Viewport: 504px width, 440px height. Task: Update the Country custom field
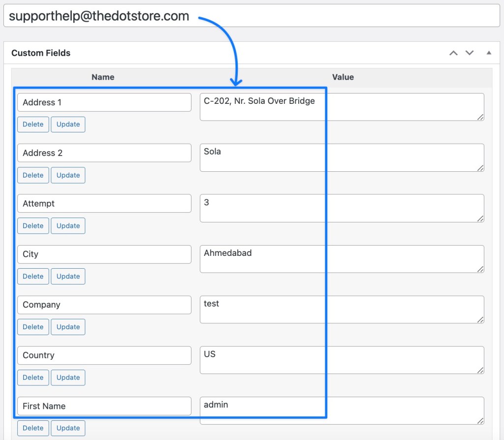point(68,377)
